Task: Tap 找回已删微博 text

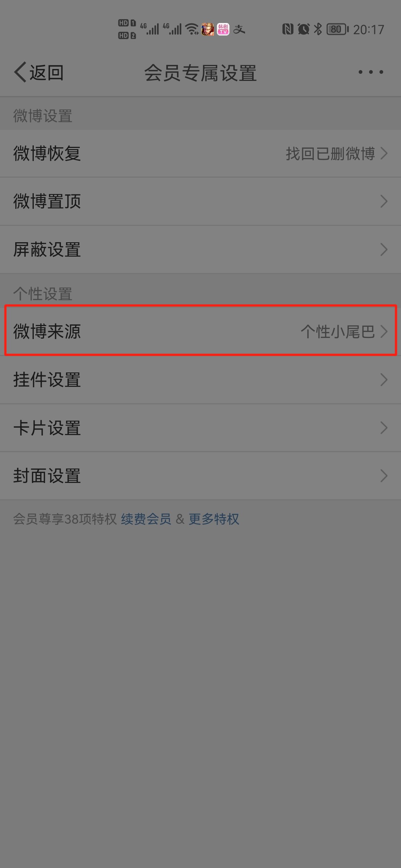Action: pos(330,154)
